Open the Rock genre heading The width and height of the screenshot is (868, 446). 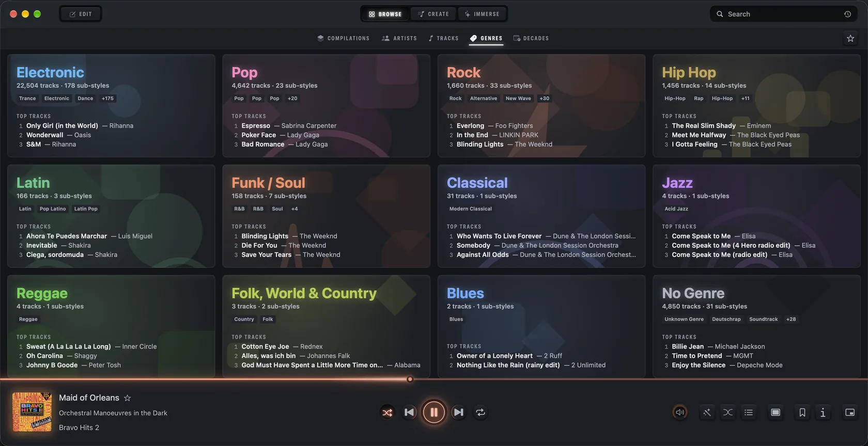click(x=463, y=72)
